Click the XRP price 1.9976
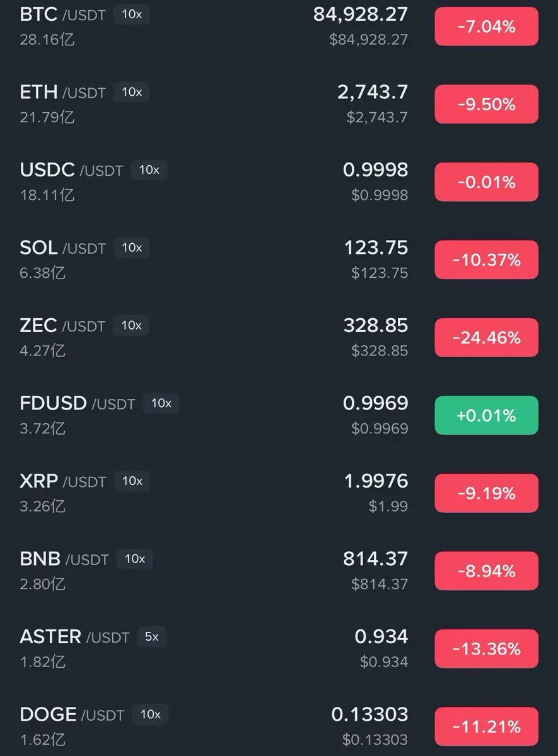The image size is (558, 756). click(x=376, y=481)
